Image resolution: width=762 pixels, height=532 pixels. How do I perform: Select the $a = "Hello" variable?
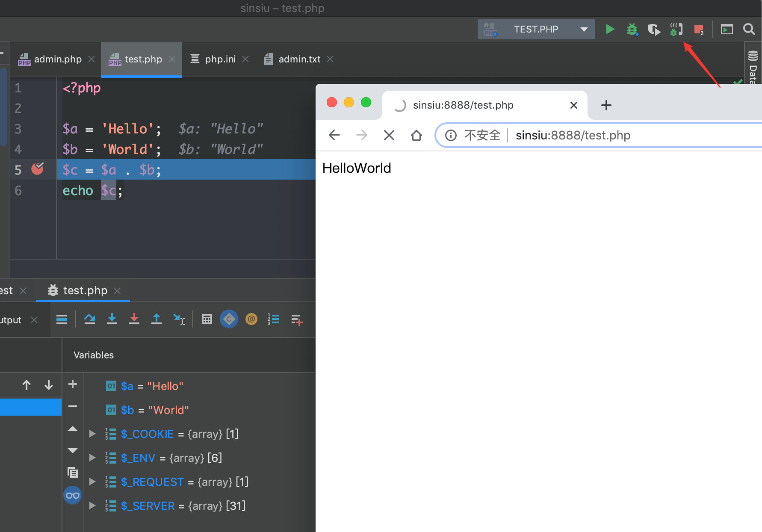point(145,386)
